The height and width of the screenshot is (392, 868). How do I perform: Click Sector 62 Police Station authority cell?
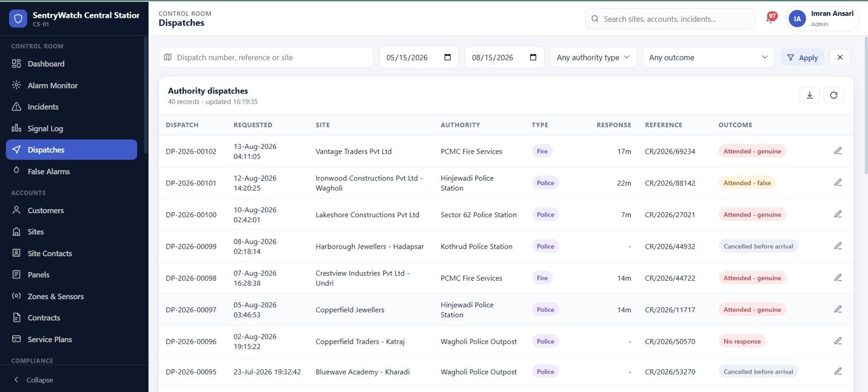[478, 214]
